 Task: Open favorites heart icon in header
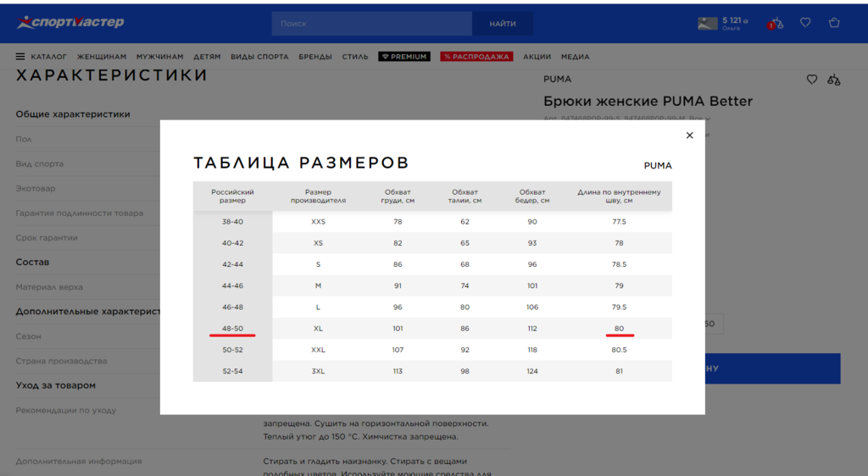(x=805, y=23)
